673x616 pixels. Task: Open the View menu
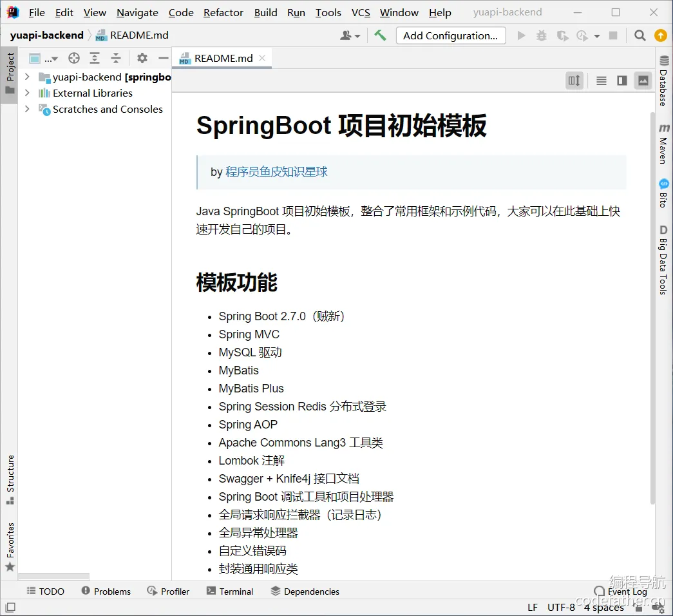[95, 12]
